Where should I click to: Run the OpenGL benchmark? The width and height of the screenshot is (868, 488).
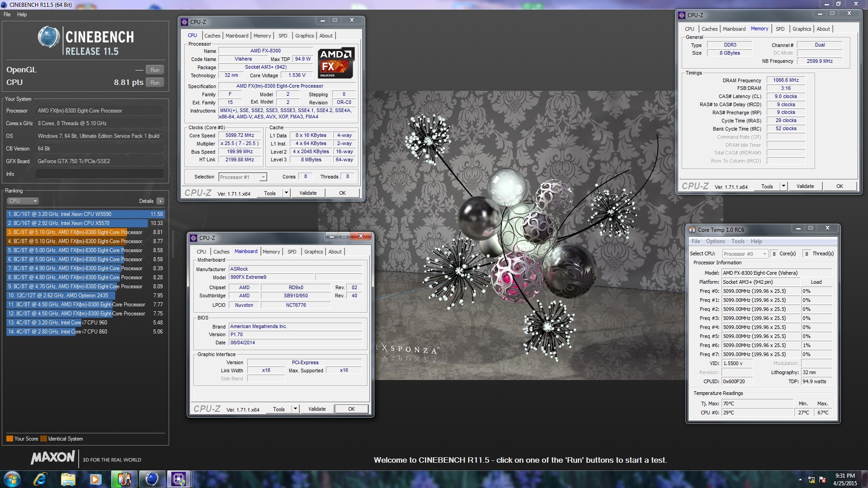pyautogui.click(x=155, y=70)
